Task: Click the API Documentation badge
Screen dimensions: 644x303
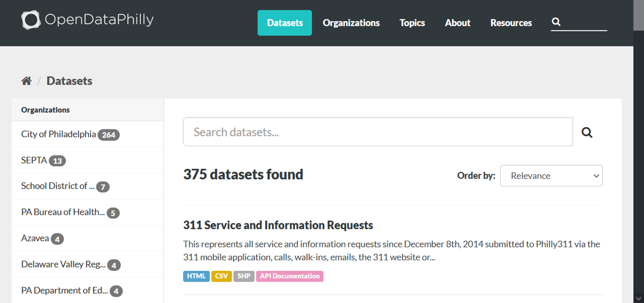Action: click(x=290, y=276)
